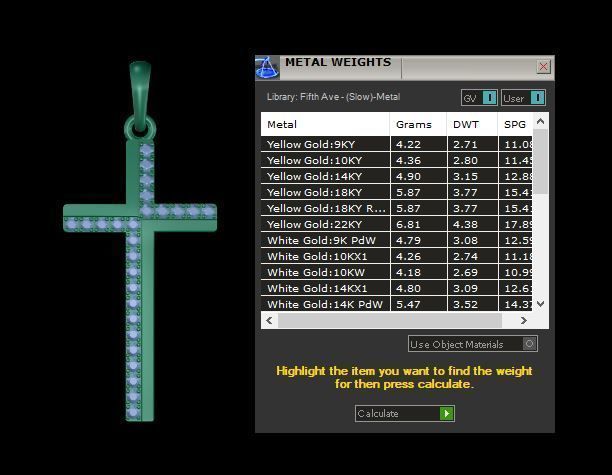Toggle the User library switch
Image resolution: width=612 pixels, height=475 pixels.
point(523,98)
